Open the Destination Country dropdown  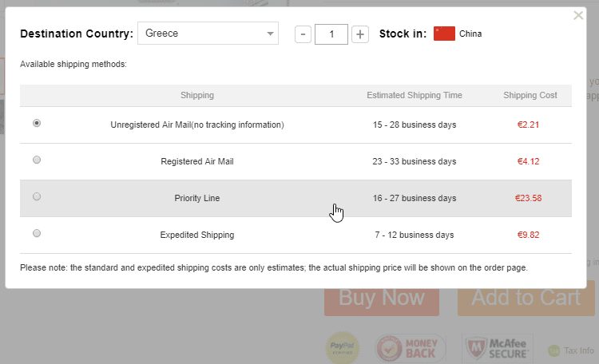(208, 34)
